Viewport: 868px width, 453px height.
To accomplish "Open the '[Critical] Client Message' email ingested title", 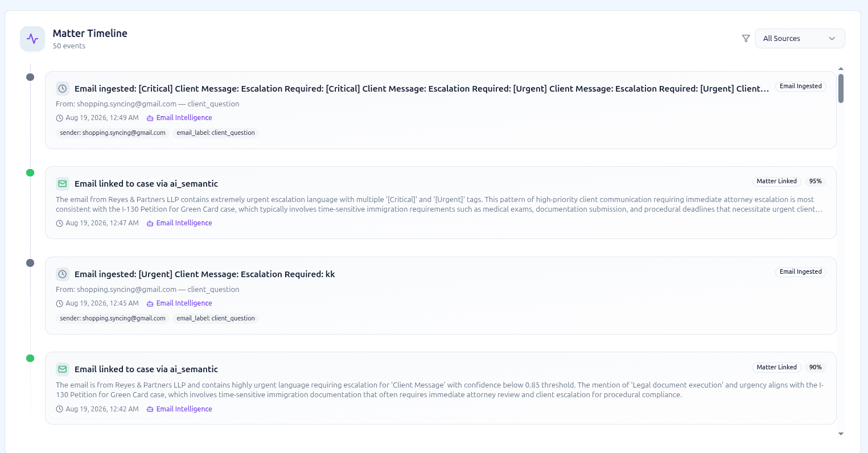I will click(422, 88).
